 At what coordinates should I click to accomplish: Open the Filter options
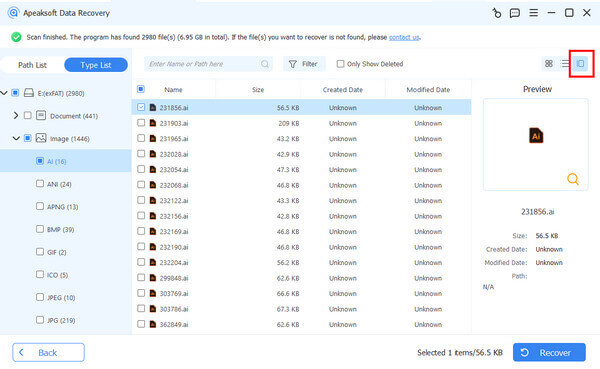coord(304,64)
